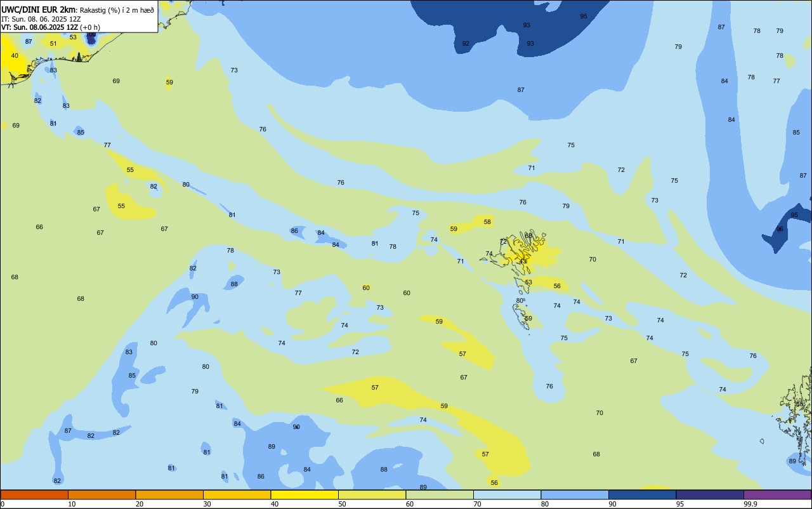
Task: Click the "VT: Sun. 08.06.2025 12Z (+0 h)" line
Action: 51,27
